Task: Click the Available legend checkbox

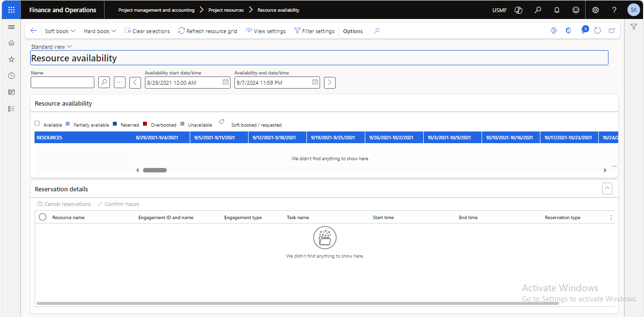Action: (37, 124)
